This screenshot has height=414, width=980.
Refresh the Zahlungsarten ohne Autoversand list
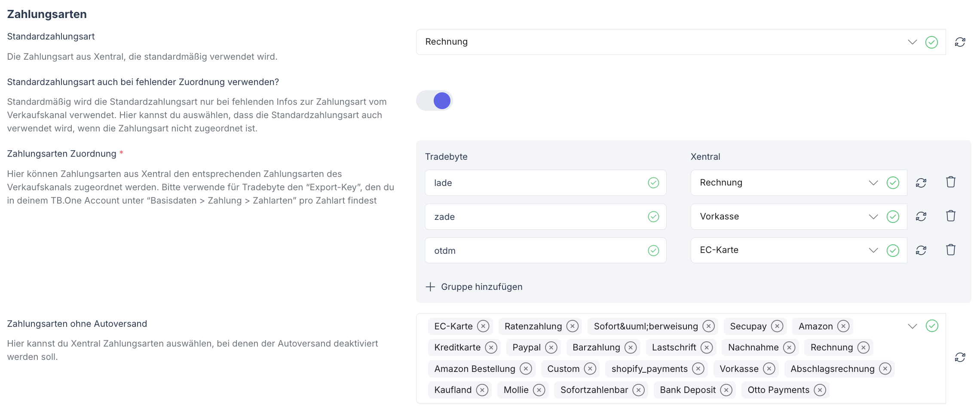pyautogui.click(x=961, y=357)
